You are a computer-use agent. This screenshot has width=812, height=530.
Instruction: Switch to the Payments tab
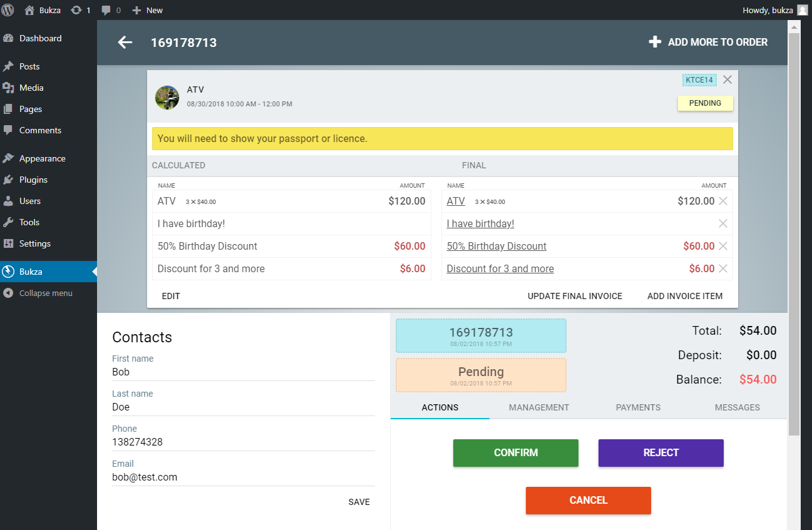click(638, 407)
